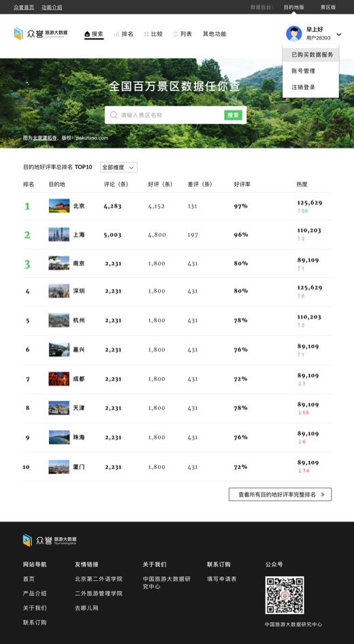Click the 珠海 thumbnail image

(59, 438)
